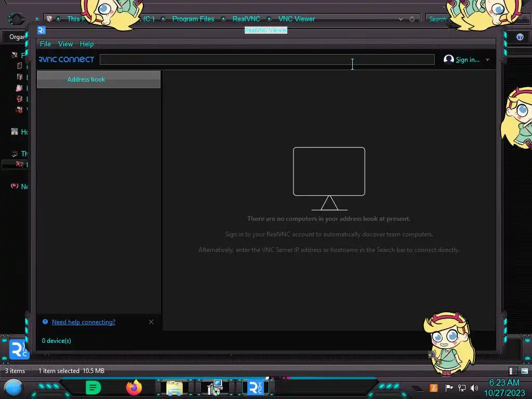
Task: Click the Explorer back navigation button
Action: coord(16,18)
